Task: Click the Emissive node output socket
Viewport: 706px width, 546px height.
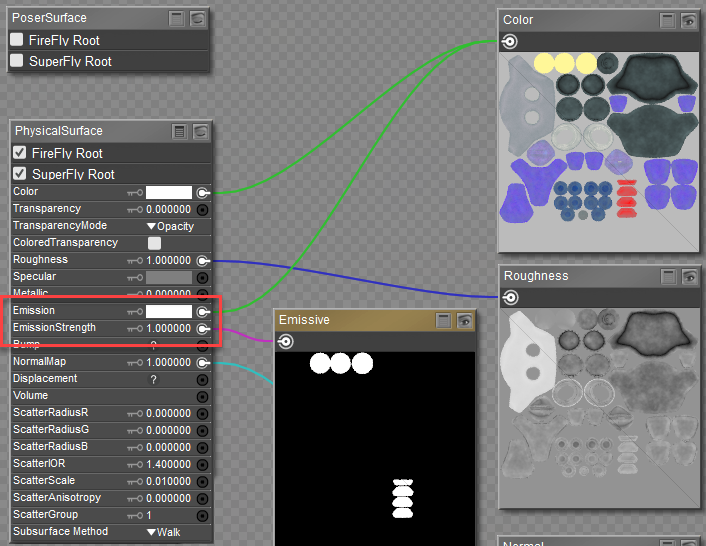Action: tap(285, 342)
